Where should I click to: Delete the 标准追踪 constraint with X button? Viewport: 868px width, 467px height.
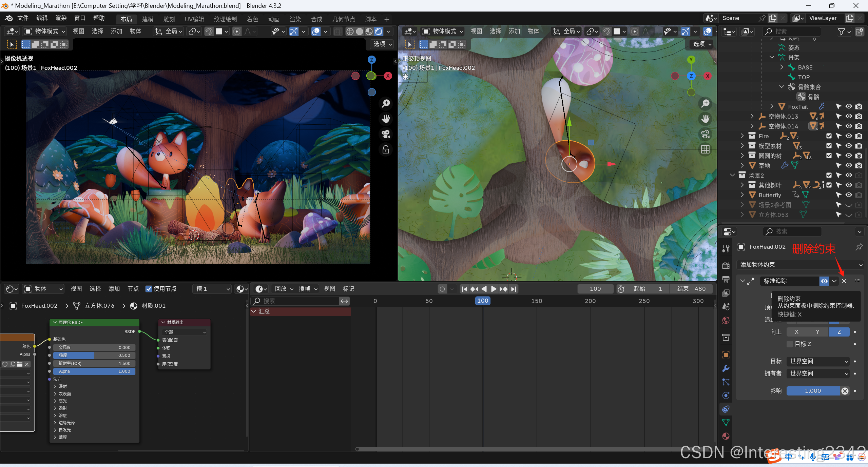coord(844,281)
